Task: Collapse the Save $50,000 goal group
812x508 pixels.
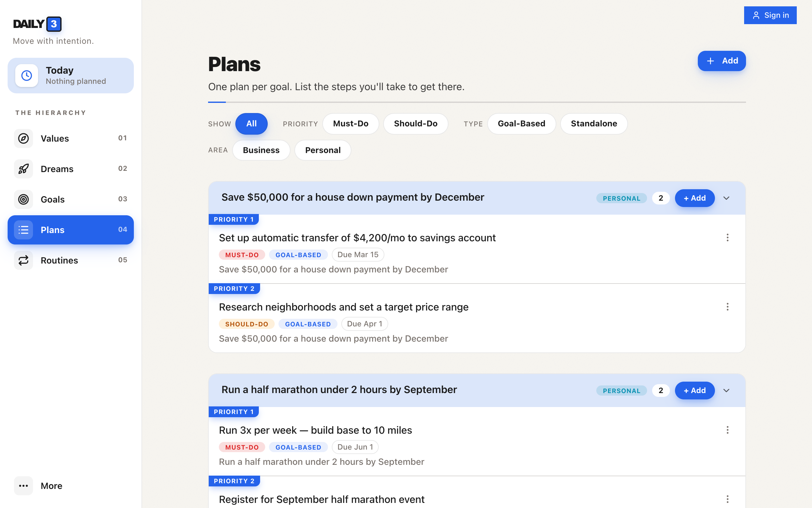Action: tap(726, 198)
